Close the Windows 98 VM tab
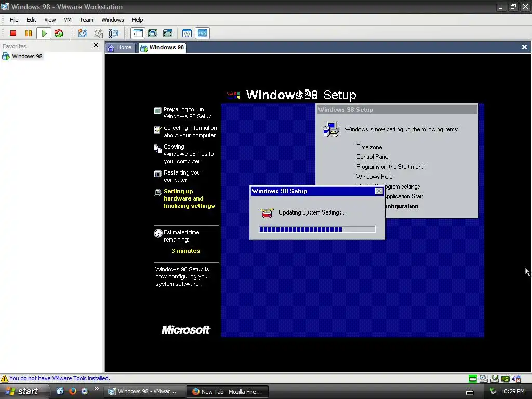Viewport: 532px width, 399px height. pyautogui.click(x=524, y=47)
